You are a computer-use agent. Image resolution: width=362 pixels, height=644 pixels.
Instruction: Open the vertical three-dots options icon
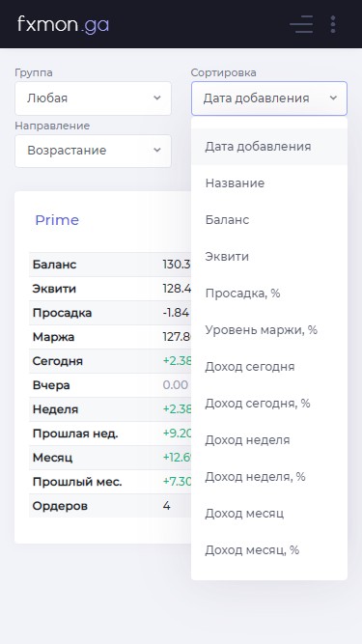coord(333,24)
